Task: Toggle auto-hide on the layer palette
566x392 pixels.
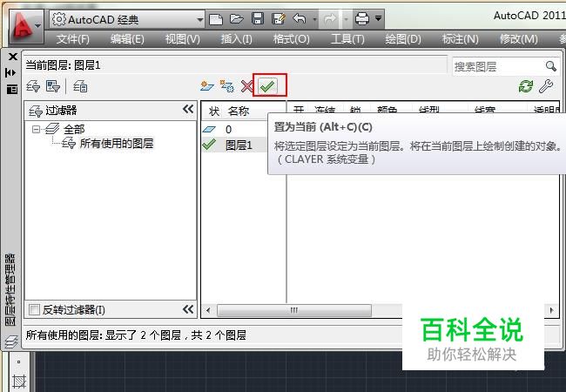Action: [11, 72]
